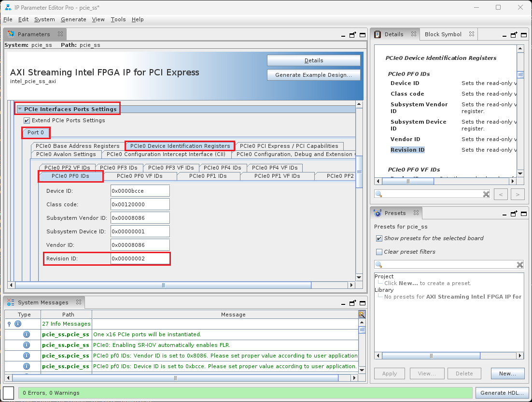
Task: Click Generate Example Design button
Action: [313, 75]
